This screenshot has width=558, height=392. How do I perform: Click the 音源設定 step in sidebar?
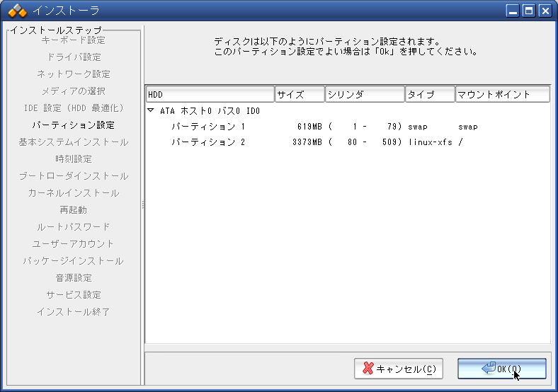coord(74,278)
